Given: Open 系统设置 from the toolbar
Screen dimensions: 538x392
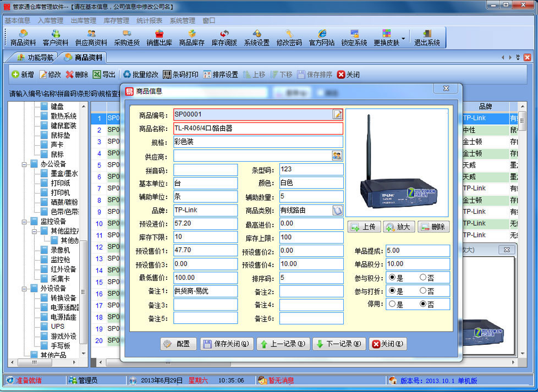Looking at the screenshot, I should pos(257,37).
